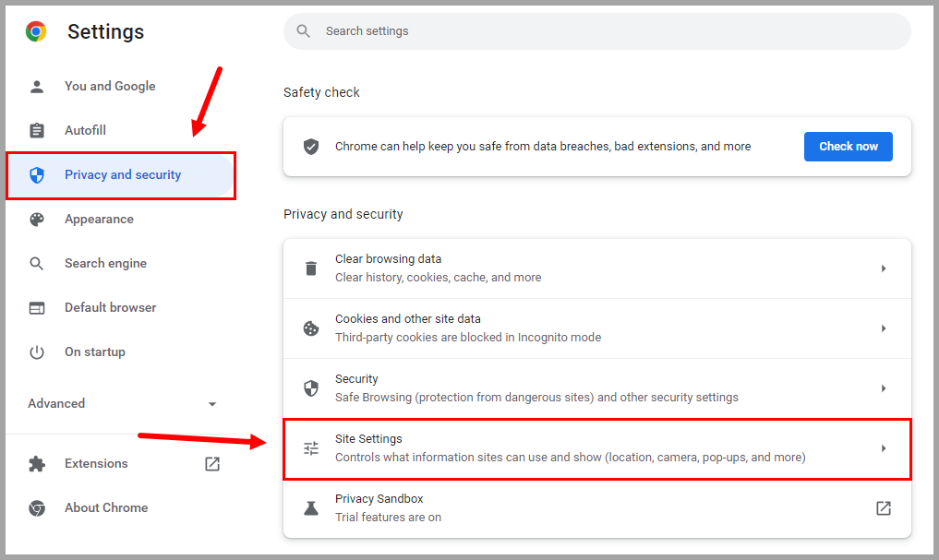Viewport: 939px width, 560px height.
Task: Click the magnifier icon for Search engine
Action: point(37,263)
